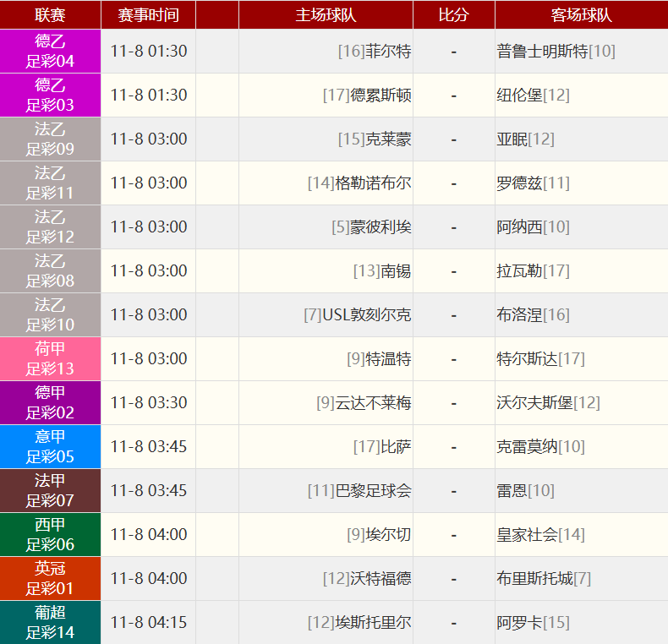Image resolution: width=668 pixels, height=644 pixels.
Task: Click the 联赛 column header
Action: coord(50,15)
